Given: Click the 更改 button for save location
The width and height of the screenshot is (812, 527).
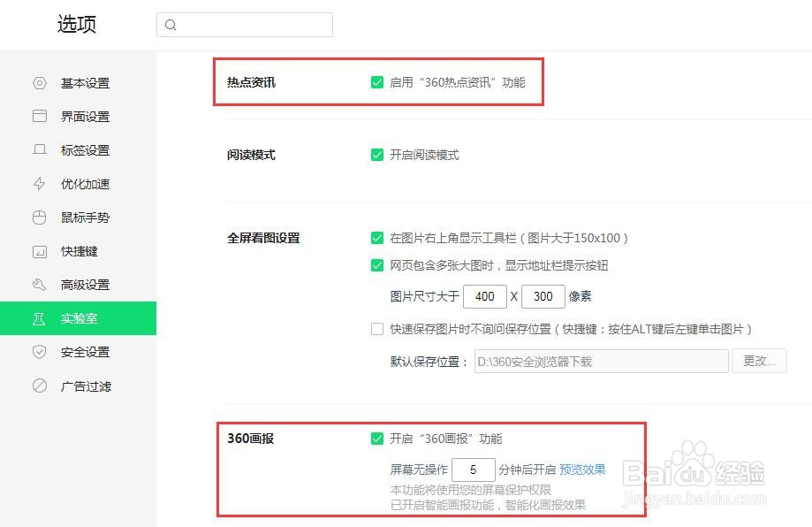Looking at the screenshot, I should pyautogui.click(x=758, y=361).
